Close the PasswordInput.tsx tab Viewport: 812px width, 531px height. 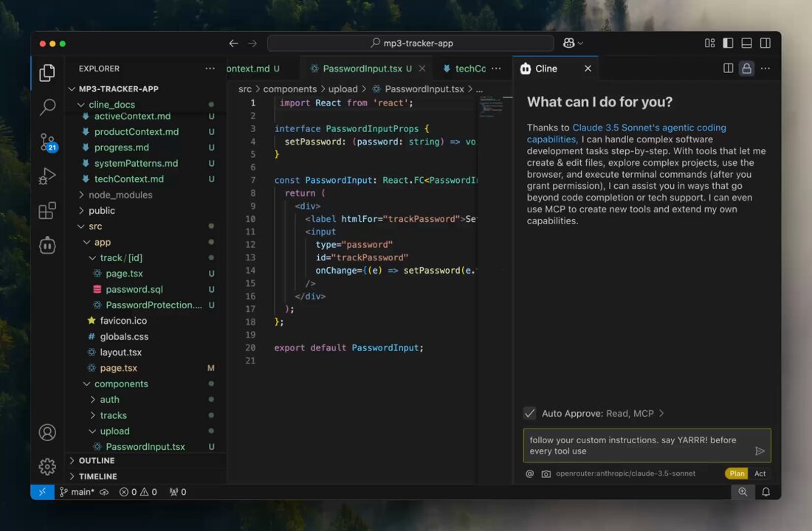point(422,69)
